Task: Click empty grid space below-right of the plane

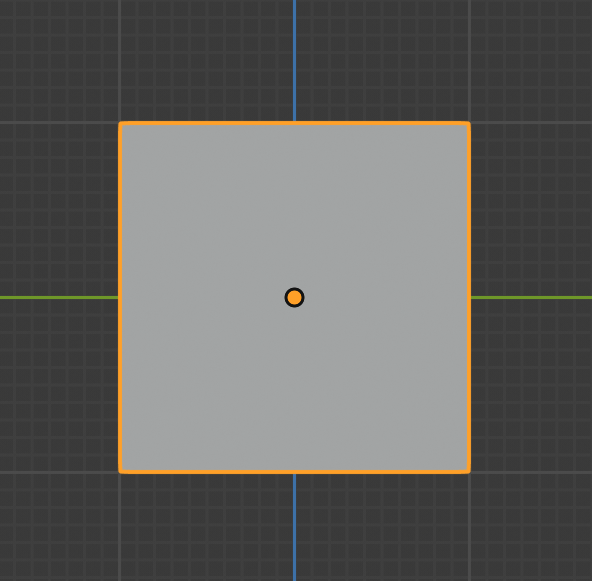Action: [530, 527]
